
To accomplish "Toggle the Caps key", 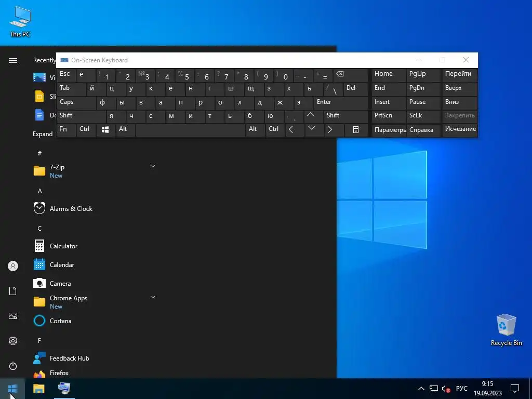I will 76,103.
